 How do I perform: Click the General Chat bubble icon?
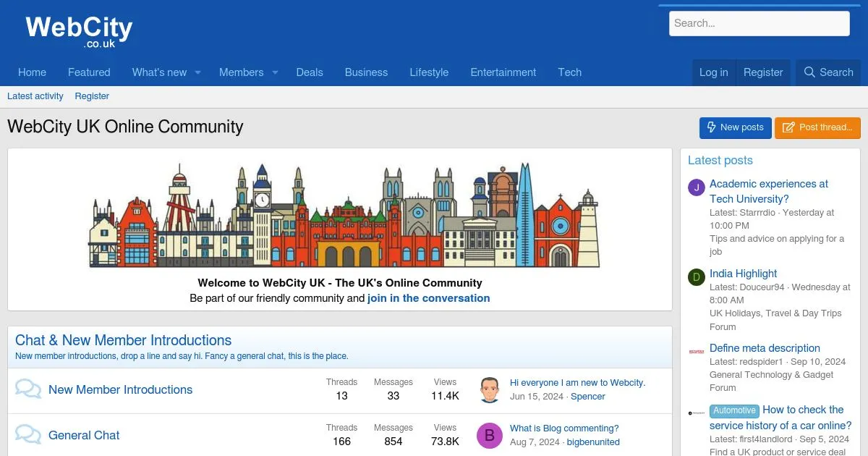coord(28,435)
